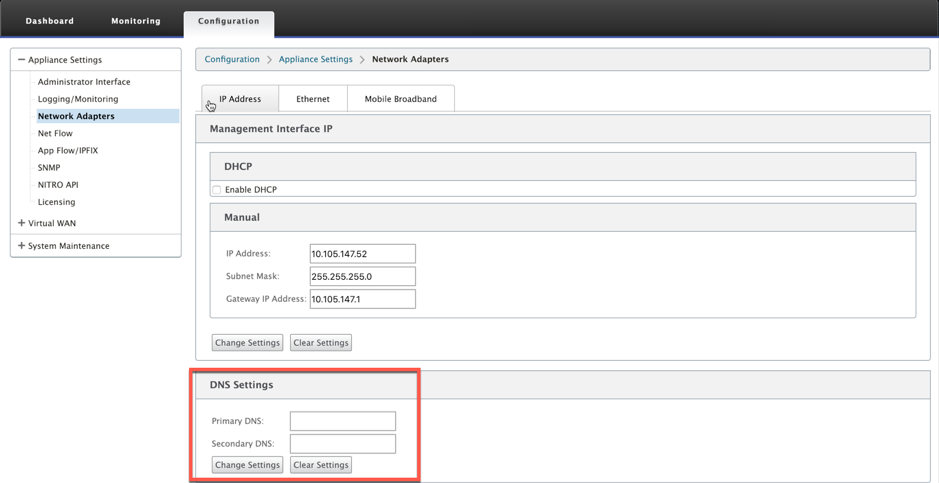
Task: Focus the Gateway IP Address field
Action: pos(362,299)
